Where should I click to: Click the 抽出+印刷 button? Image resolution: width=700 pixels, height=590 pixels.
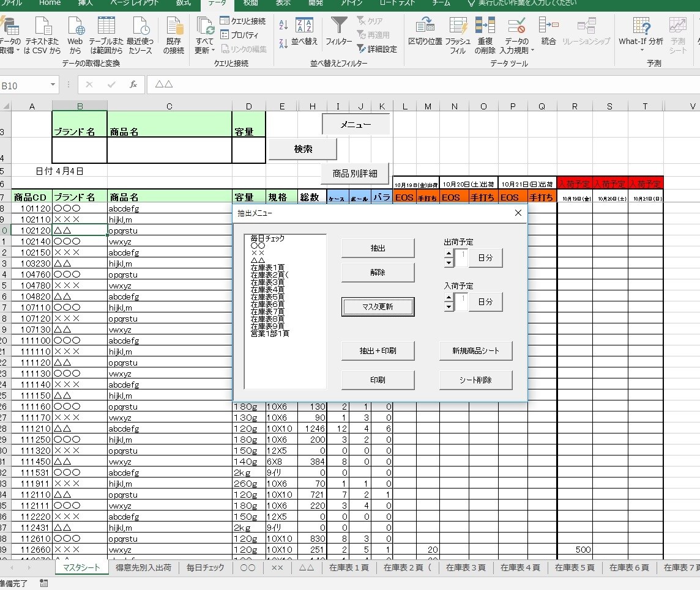(378, 350)
